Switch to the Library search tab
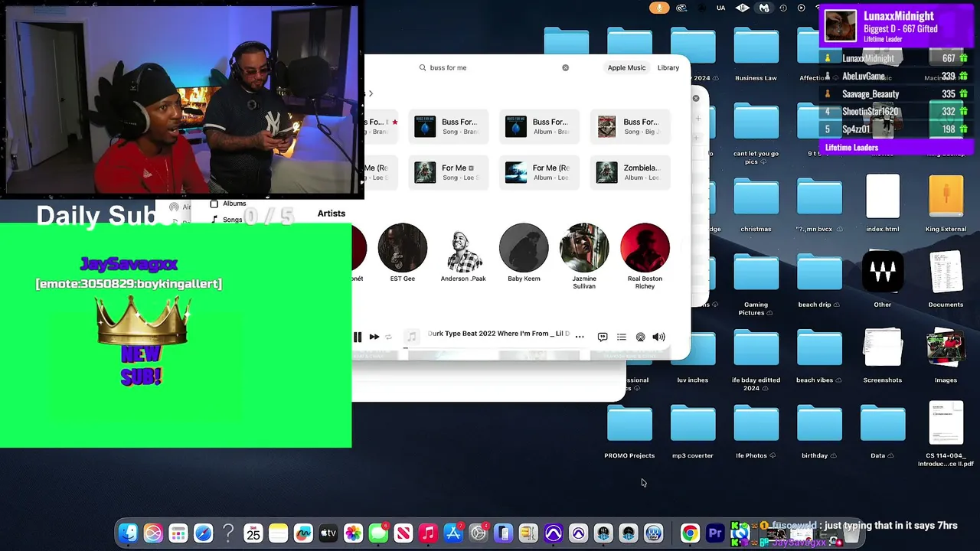Screen dimensions: 980x551 coord(668,67)
